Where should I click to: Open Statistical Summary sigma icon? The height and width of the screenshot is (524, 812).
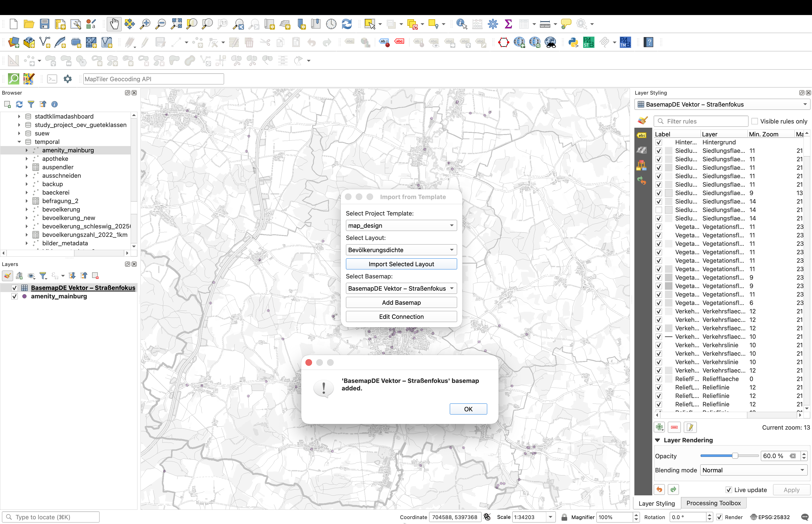pos(508,24)
